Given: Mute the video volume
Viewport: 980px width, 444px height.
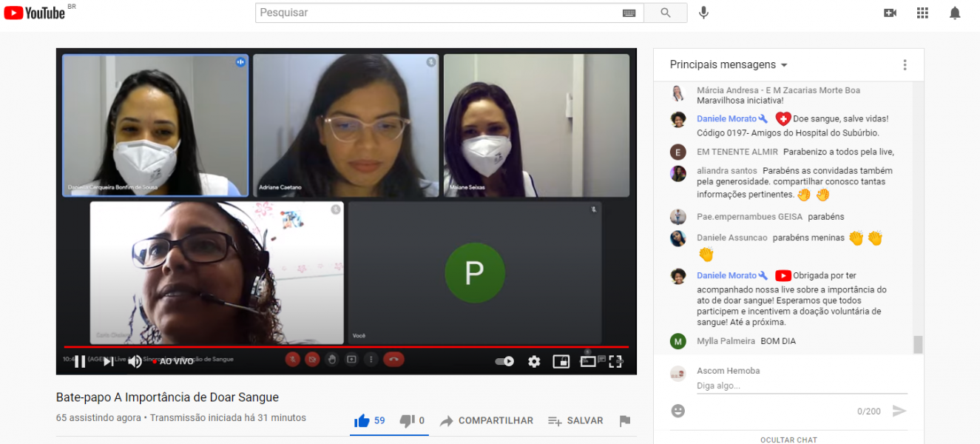Looking at the screenshot, I should [x=135, y=361].
